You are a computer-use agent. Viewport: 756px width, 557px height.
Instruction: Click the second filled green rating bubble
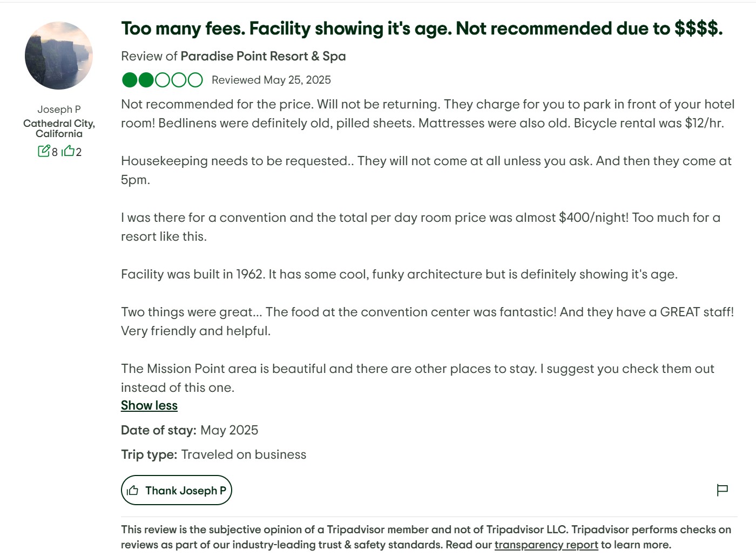[x=146, y=80]
